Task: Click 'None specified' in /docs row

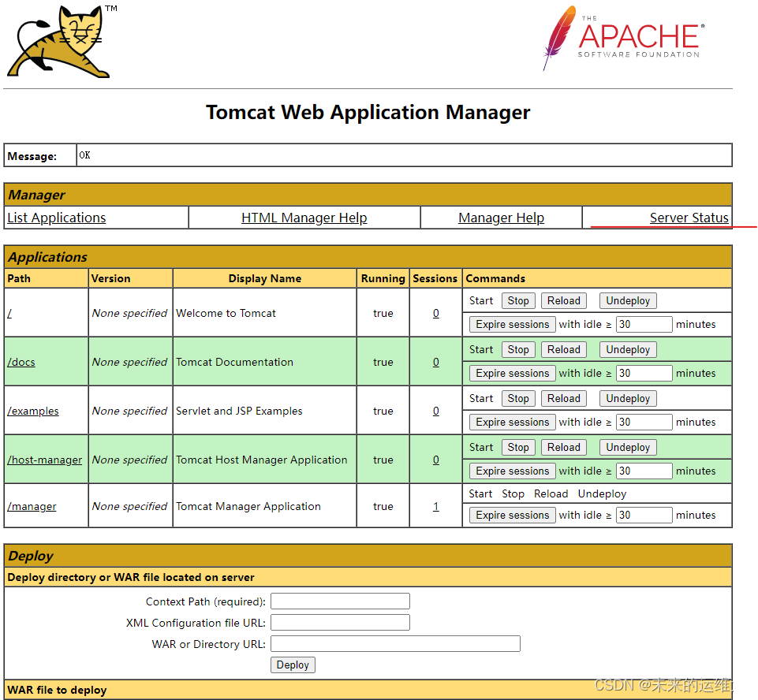Action: click(x=129, y=363)
